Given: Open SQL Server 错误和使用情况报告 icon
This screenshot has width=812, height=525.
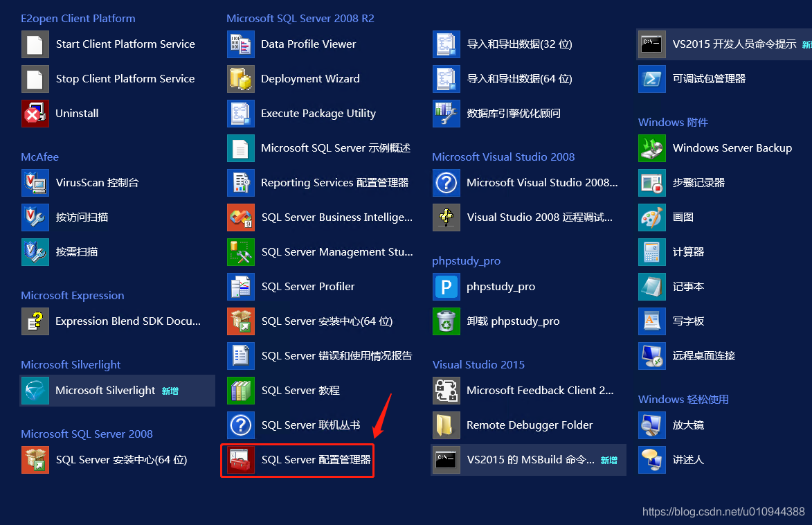Looking at the screenshot, I should 241,356.
